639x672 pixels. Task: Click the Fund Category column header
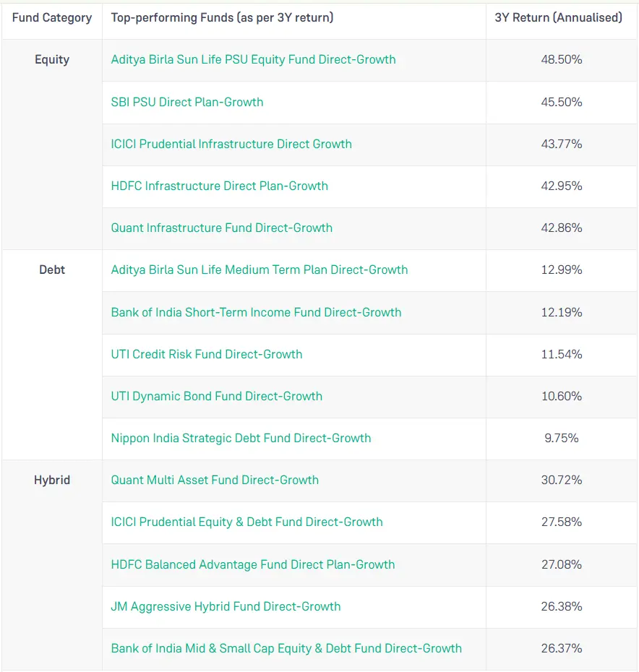pyautogui.click(x=52, y=17)
